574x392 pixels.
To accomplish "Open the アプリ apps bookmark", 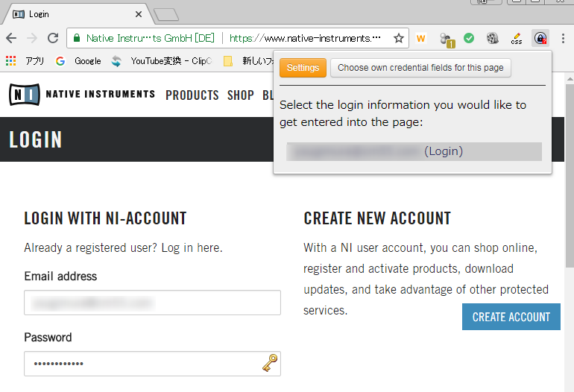I will click(x=35, y=61).
